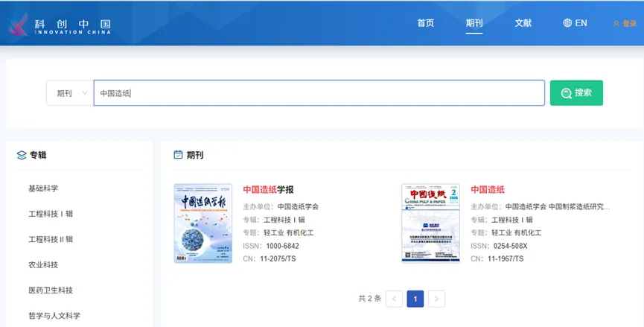Click the Innovation China logo

60,25
